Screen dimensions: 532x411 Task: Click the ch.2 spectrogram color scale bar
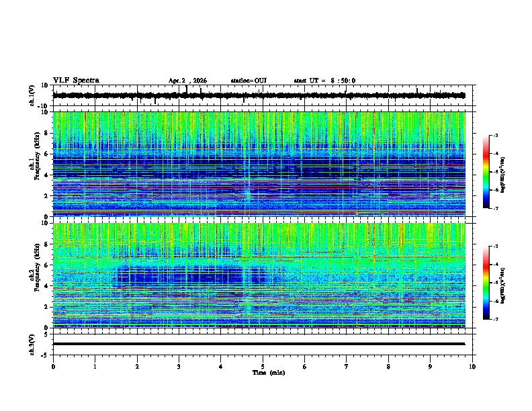(x=486, y=283)
